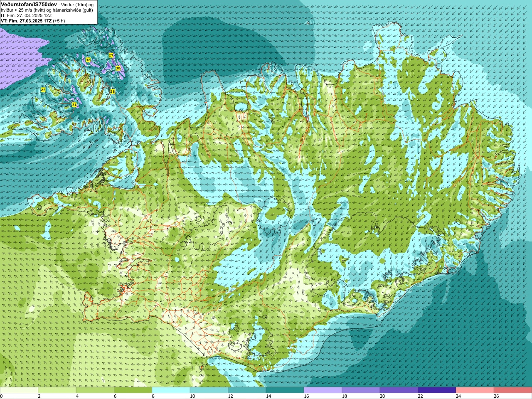Click the 'IT: Fim. 27. 03. 2025 12Z' line
This screenshot has height=399, width=532.
[26, 15]
